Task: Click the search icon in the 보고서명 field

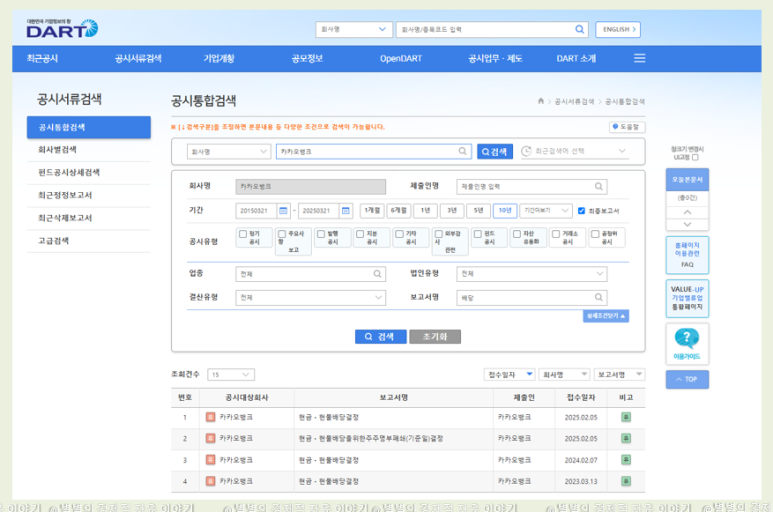Action: [x=598, y=297]
